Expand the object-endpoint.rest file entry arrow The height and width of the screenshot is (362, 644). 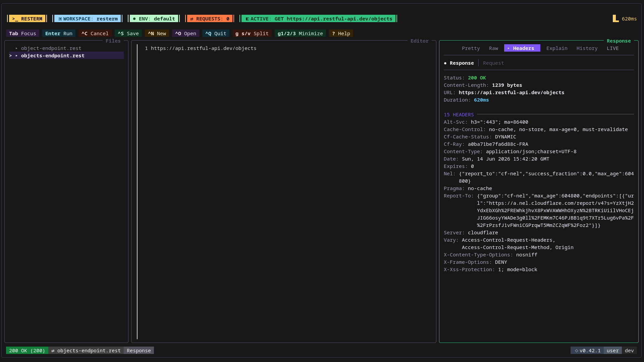(x=16, y=48)
